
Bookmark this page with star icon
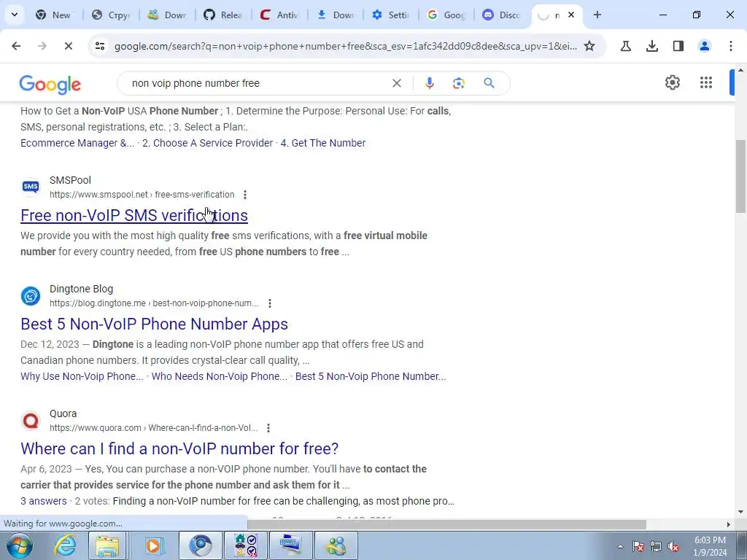[589, 46]
